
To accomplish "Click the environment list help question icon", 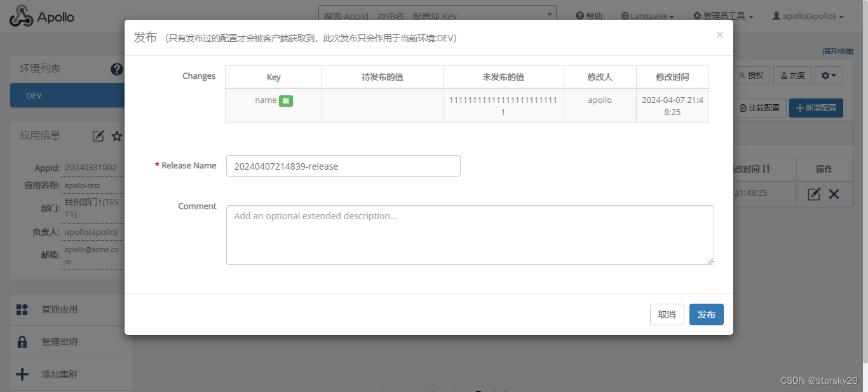I will [x=117, y=69].
